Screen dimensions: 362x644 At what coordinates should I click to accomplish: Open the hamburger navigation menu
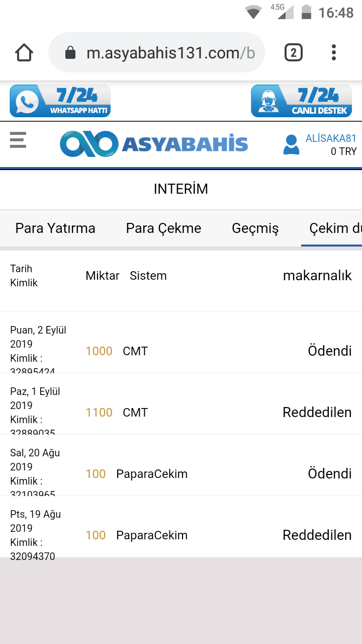tap(18, 140)
